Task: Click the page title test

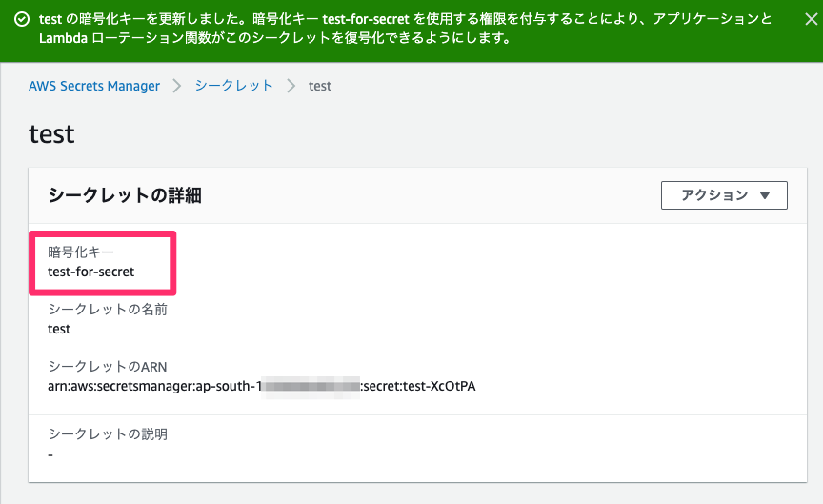Action: point(51,134)
